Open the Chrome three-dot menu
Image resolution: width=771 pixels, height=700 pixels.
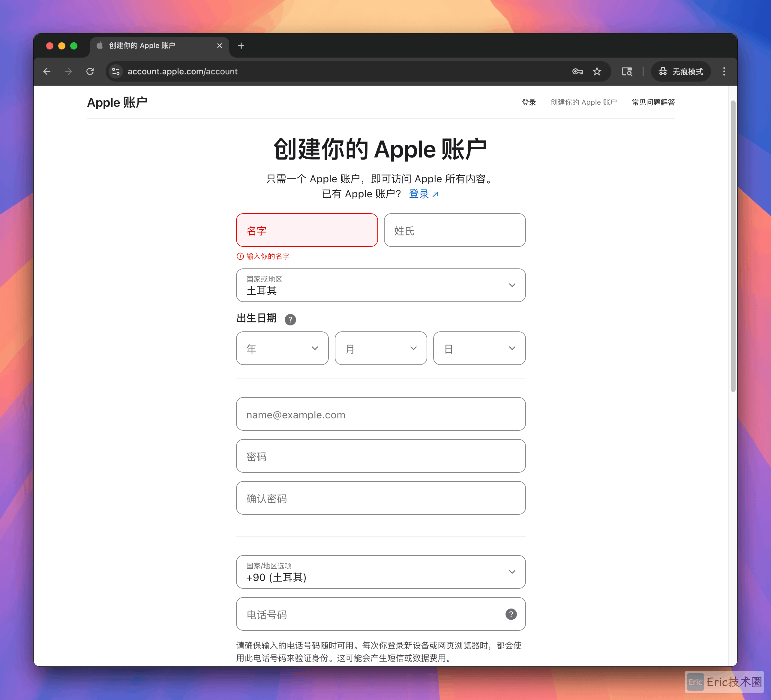coord(724,71)
